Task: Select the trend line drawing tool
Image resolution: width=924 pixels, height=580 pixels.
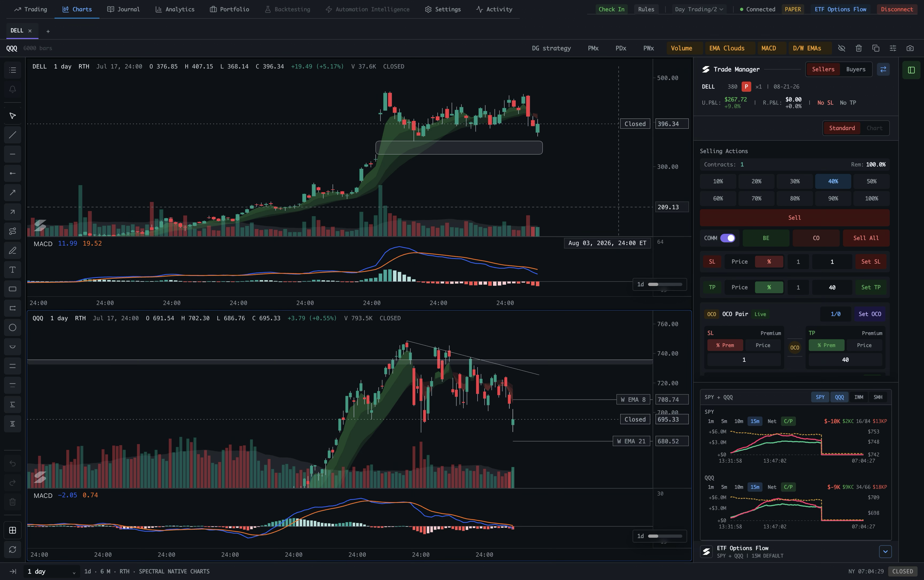Action: click(x=12, y=135)
